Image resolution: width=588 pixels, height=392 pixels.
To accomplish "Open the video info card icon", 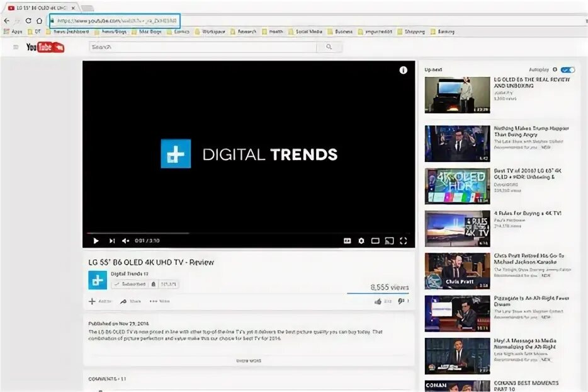I will click(x=403, y=70).
